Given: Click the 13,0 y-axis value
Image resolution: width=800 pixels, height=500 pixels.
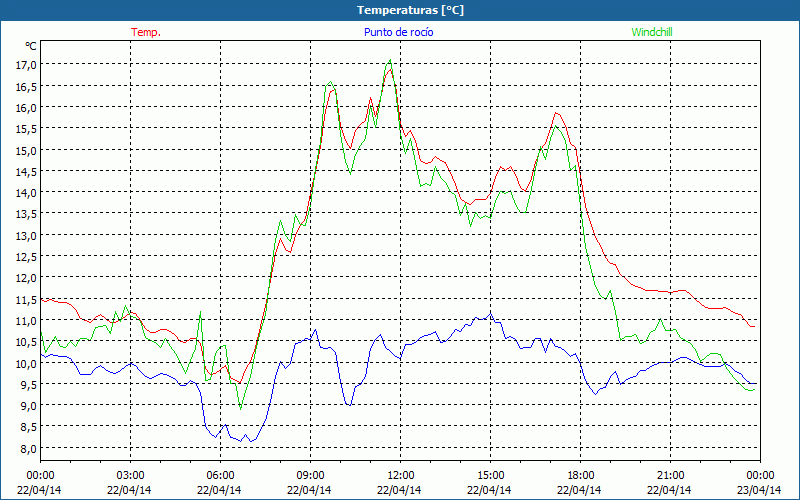Looking at the screenshot, I should tap(28, 235).
